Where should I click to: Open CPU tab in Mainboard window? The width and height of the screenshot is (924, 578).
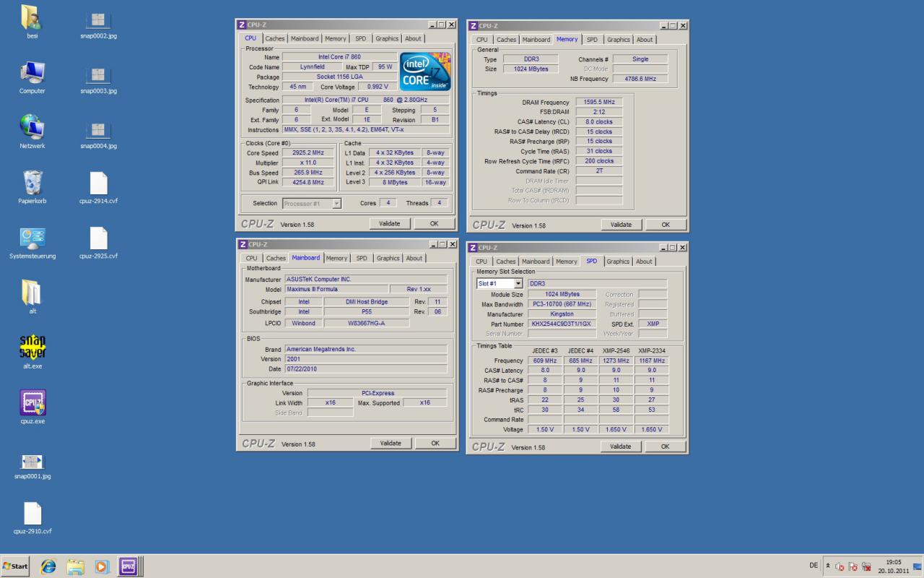coord(251,258)
